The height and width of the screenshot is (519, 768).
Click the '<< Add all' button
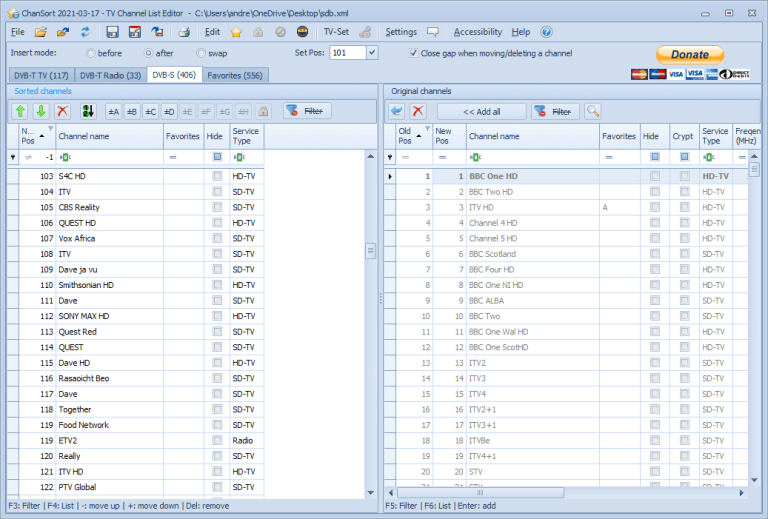point(481,111)
